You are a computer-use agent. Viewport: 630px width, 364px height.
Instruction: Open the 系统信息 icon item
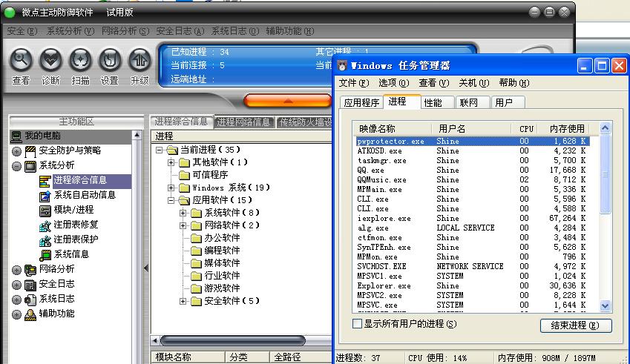tap(45, 255)
